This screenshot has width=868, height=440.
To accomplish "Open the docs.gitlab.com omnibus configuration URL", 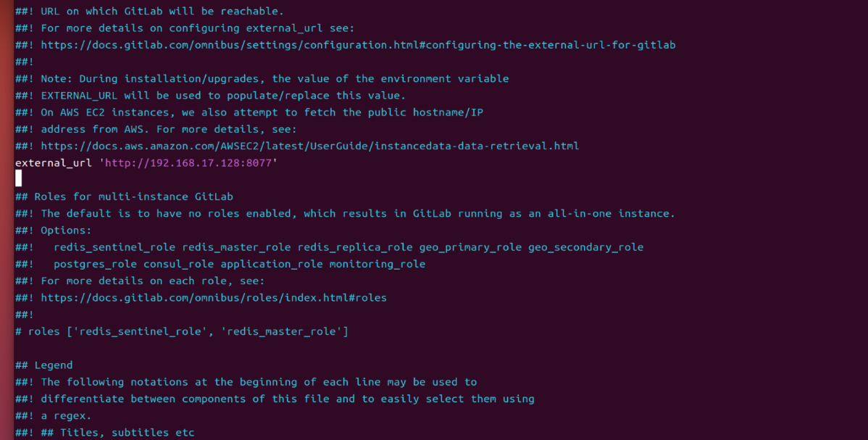I will [358, 45].
